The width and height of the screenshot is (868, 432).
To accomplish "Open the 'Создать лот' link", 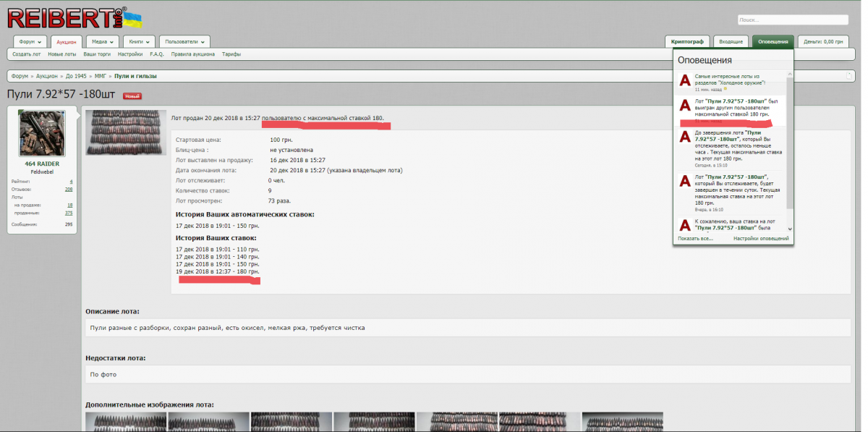I will click(x=26, y=54).
